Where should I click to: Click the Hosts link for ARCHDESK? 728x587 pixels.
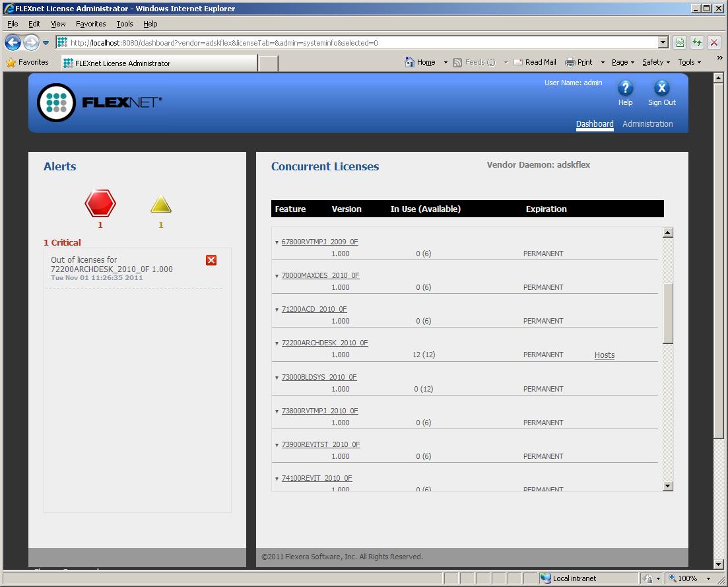pyautogui.click(x=605, y=355)
